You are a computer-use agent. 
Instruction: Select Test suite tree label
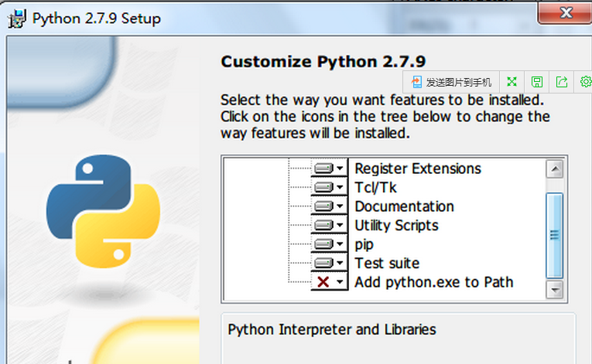coord(387,264)
